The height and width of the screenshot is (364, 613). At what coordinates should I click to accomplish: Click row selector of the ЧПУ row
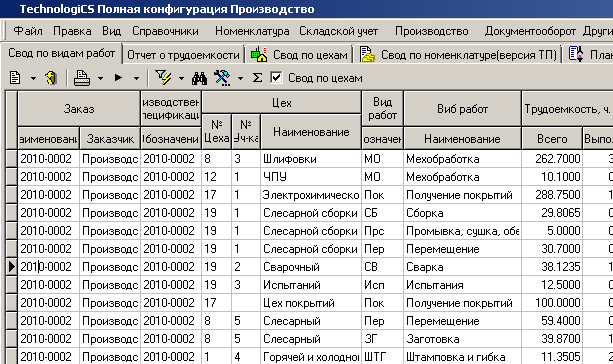pos(11,177)
